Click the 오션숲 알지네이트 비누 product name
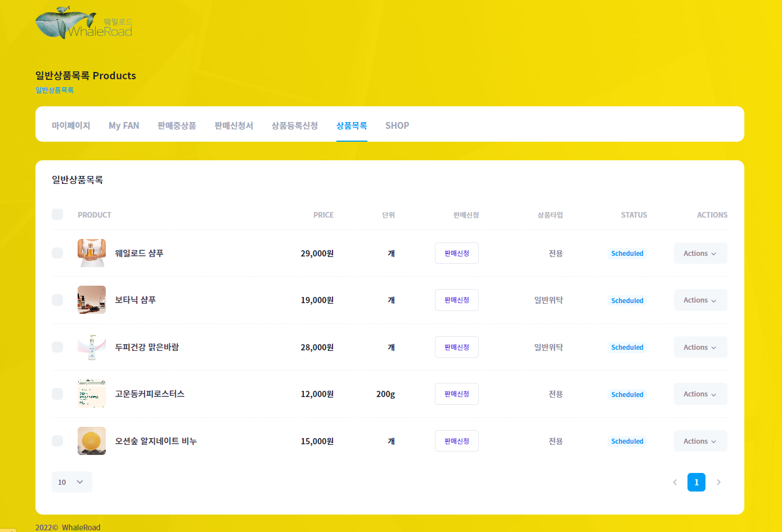This screenshot has height=532, width=782. (156, 441)
